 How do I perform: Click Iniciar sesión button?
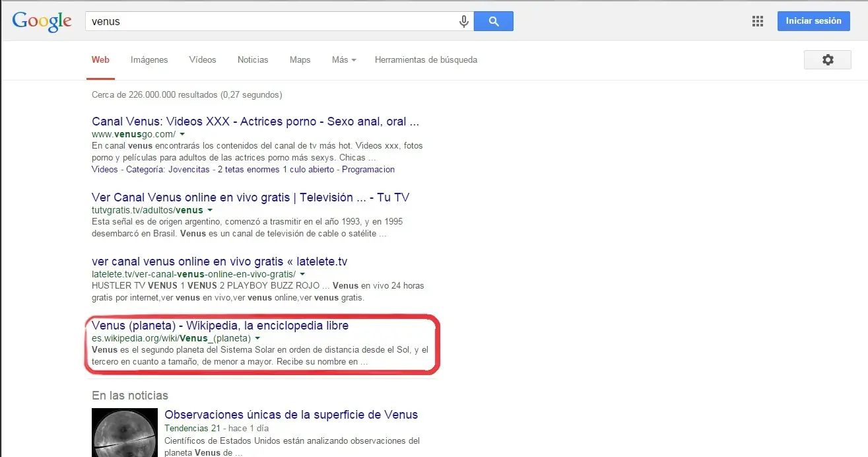(x=813, y=21)
